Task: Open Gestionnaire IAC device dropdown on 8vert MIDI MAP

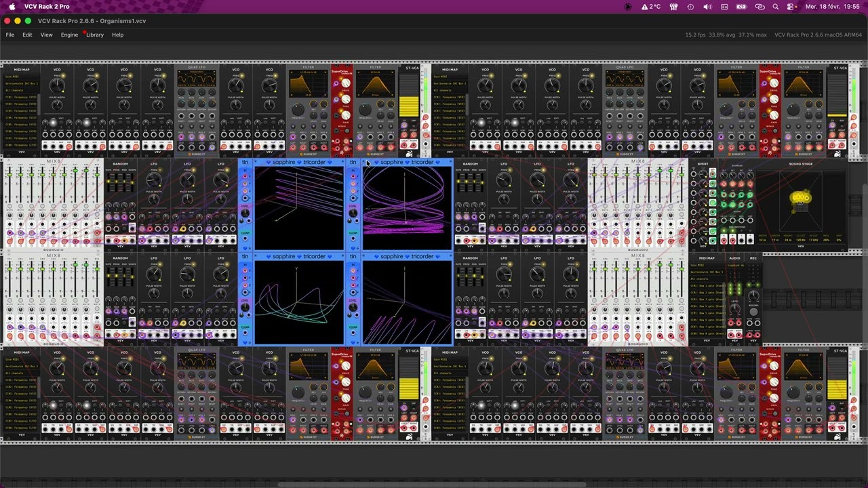Action: tap(707, 272)
